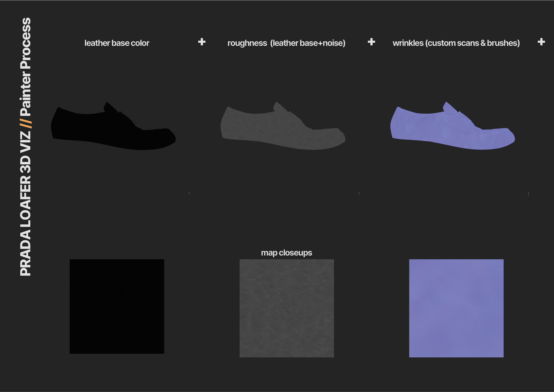This screenshot has height=392, width=554.
Task: Select the purple normal map closeup square
Action: 456,308
